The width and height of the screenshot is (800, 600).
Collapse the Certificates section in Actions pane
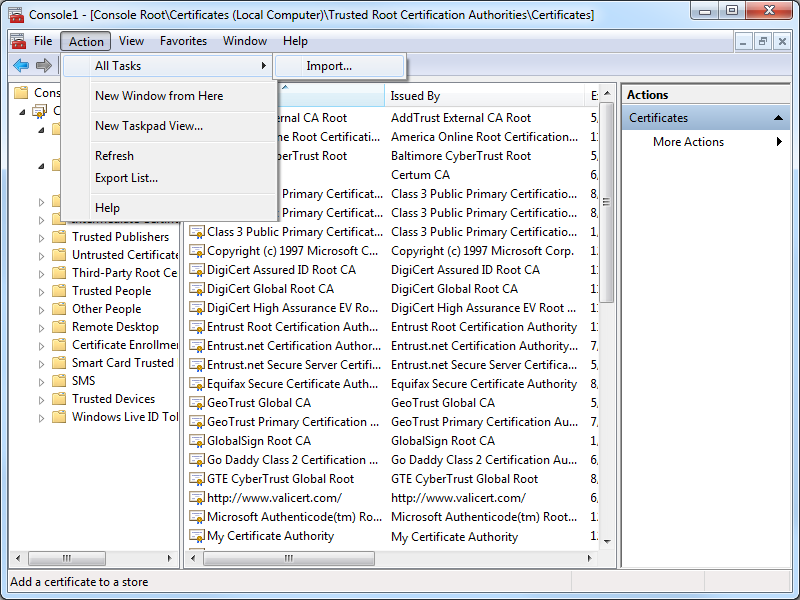coord(780,118)
